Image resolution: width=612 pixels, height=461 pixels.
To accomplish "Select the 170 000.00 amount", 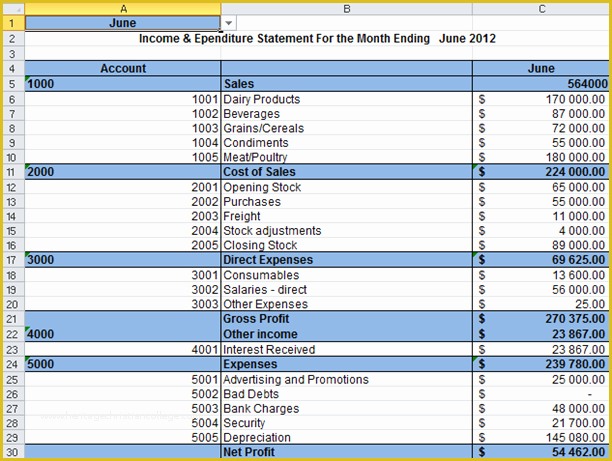I will (x=541, y=99).
